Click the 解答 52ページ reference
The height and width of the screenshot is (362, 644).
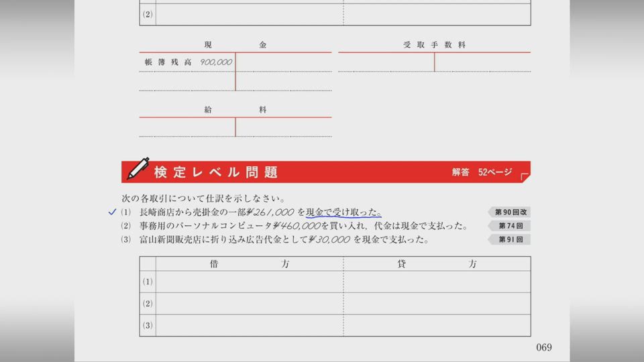pyautogui.click(x=481, y=172)
